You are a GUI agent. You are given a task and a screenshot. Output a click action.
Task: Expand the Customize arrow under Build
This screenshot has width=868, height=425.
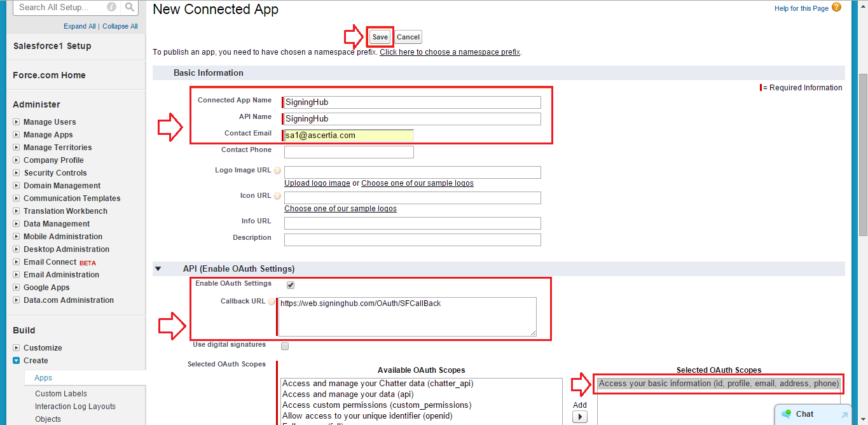pyautogui.click(x=17, y=348)
